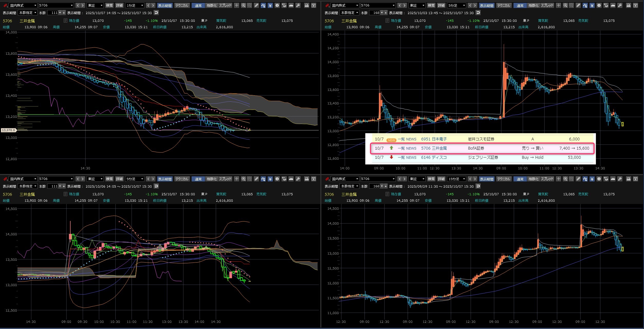Viewport: 644px width, 329px height.
Task: Click 本数 count field showing 168 top-right
Action: 376,13
